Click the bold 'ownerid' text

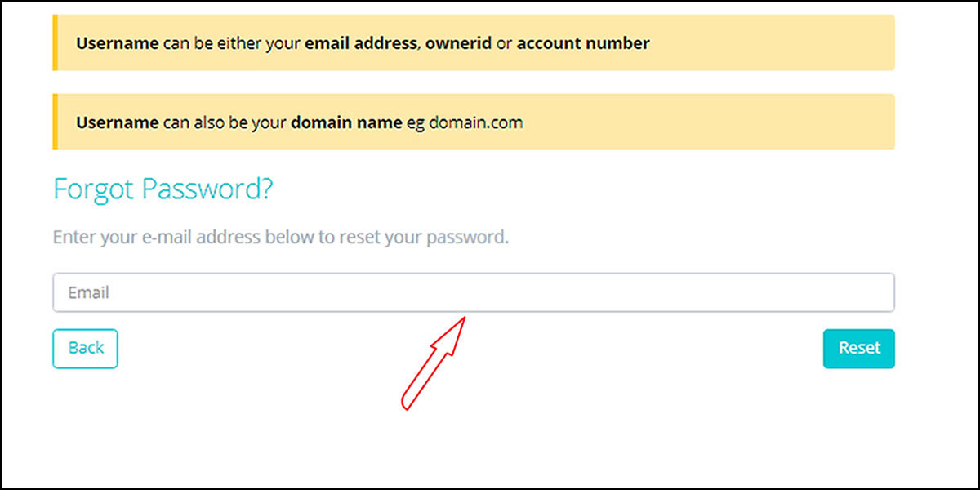(458, 43)
